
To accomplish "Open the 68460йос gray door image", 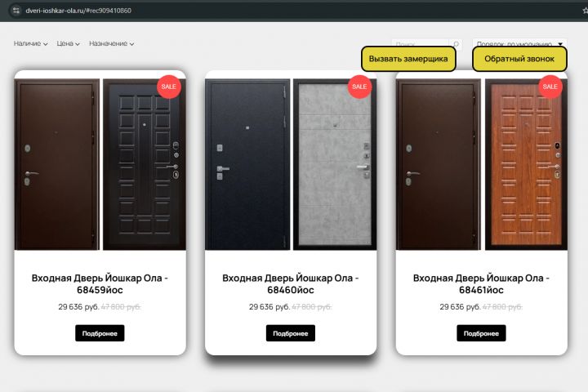I will [x=335, y=164].
